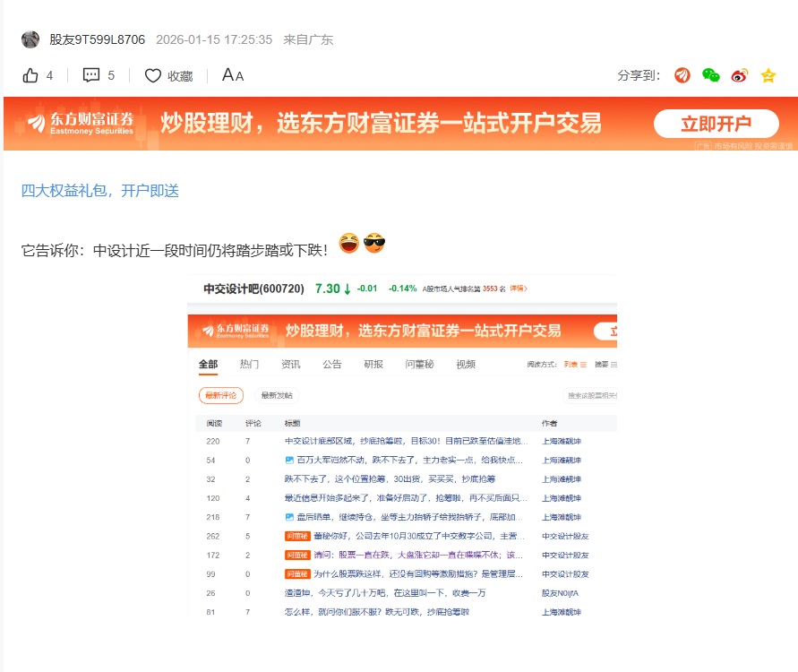
Task: Share to Qzone using the yellow star icon
Action: click(x=768, y=76)
